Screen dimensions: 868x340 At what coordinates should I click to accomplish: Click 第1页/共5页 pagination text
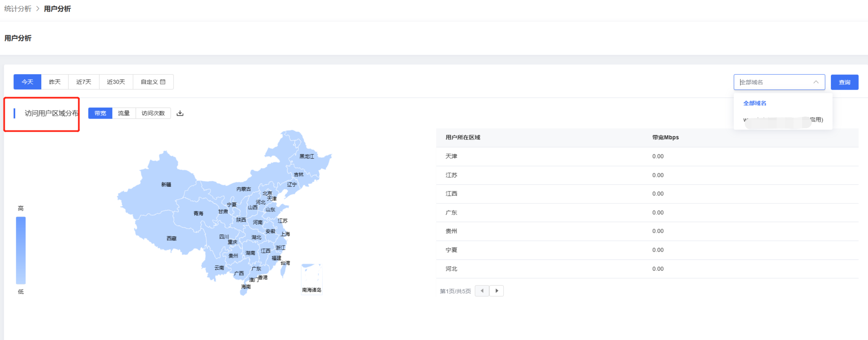(x=455, y=291)
